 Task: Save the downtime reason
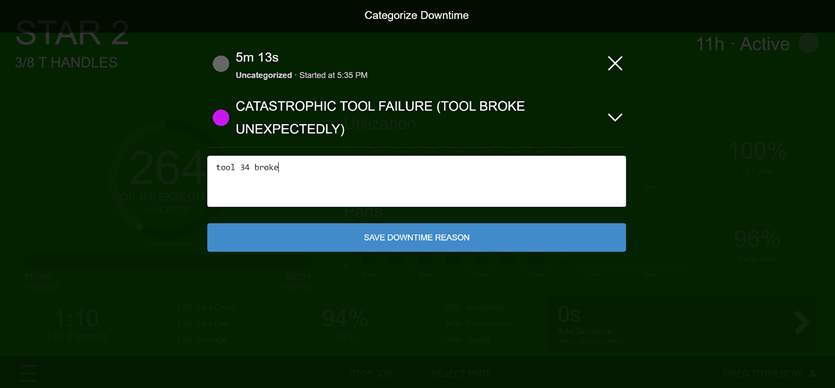(x=416, y=237)
